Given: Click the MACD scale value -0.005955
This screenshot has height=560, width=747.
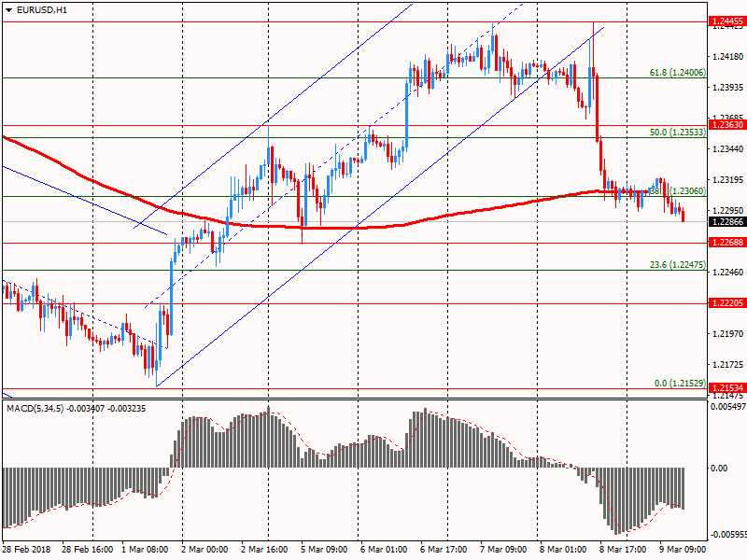Looking at the screenshot, I should tap(728, 535).
